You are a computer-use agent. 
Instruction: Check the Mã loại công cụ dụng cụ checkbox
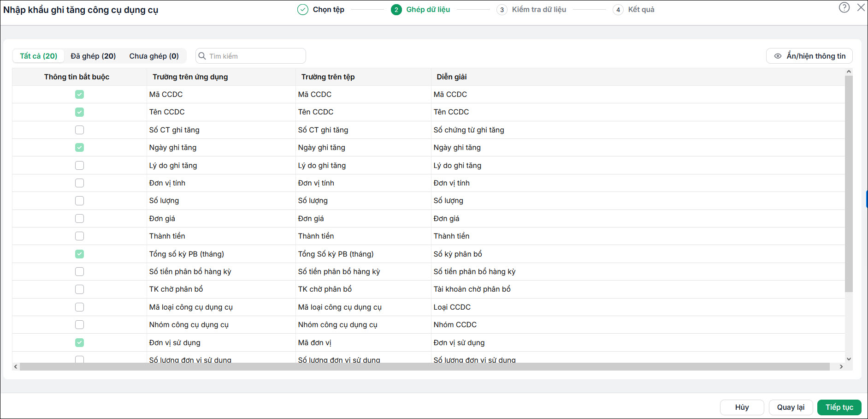[79, 307]
